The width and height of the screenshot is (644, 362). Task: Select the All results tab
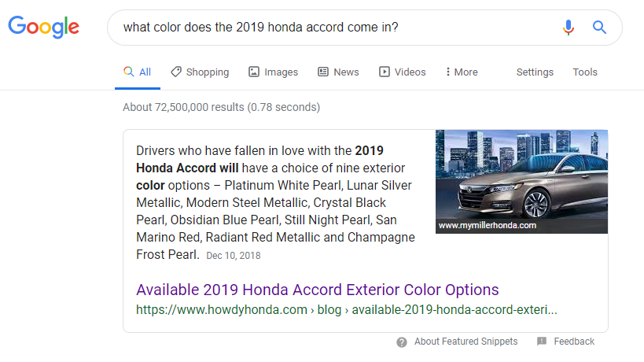[x=137, y=72]
